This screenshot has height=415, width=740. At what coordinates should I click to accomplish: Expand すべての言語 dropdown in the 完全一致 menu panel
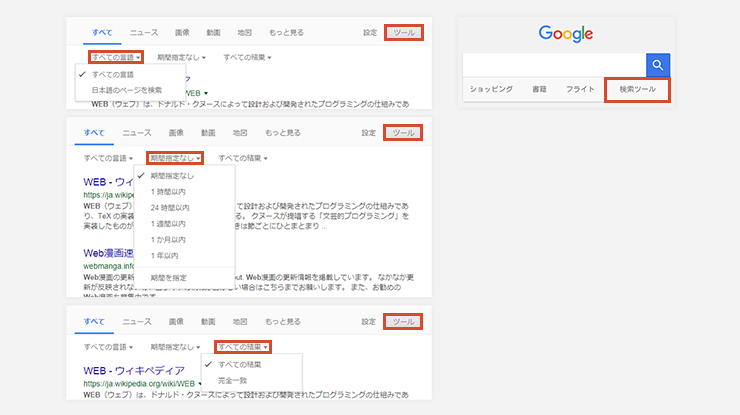[x=108, y=347]
